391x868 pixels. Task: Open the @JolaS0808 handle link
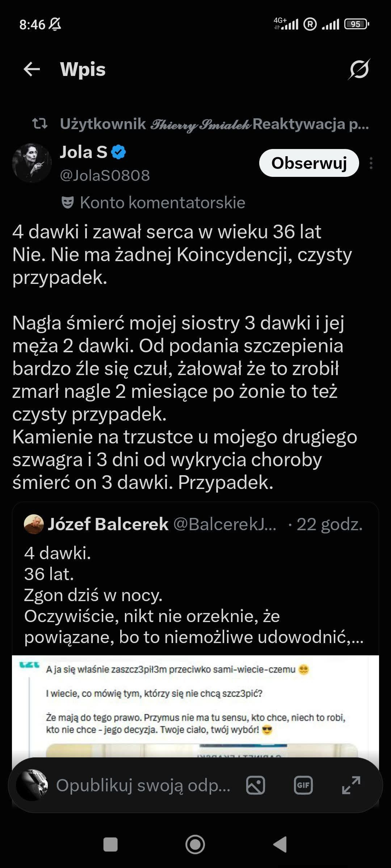[105, 175]
